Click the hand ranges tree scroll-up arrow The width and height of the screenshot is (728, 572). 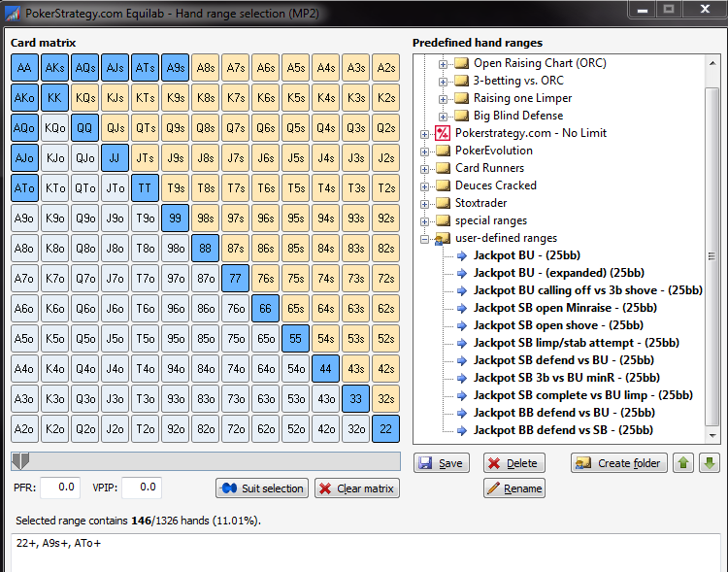(712, 63)
